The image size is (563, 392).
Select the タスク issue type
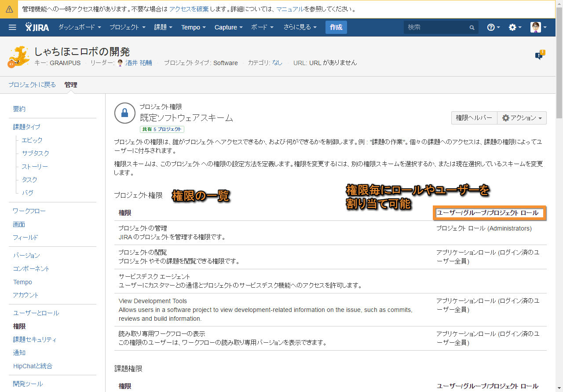click(29, 180)
